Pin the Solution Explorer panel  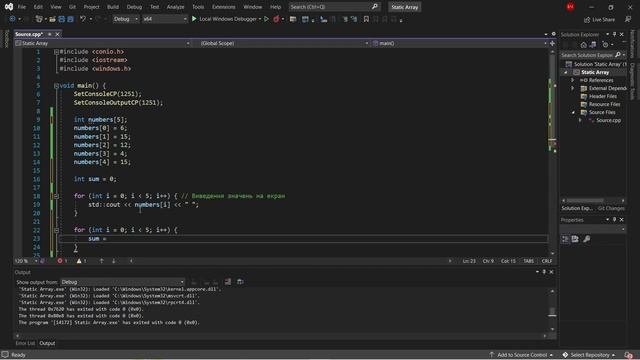click(614, 34)
